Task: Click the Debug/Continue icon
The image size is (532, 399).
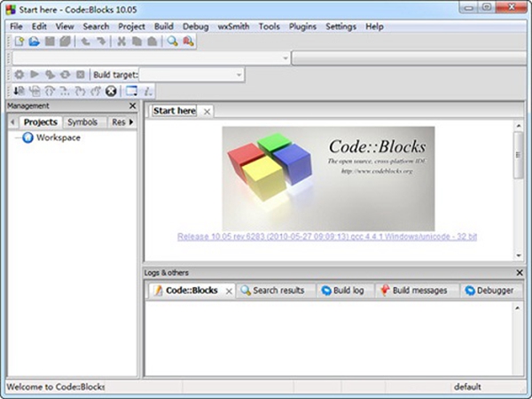Action: 19,90
